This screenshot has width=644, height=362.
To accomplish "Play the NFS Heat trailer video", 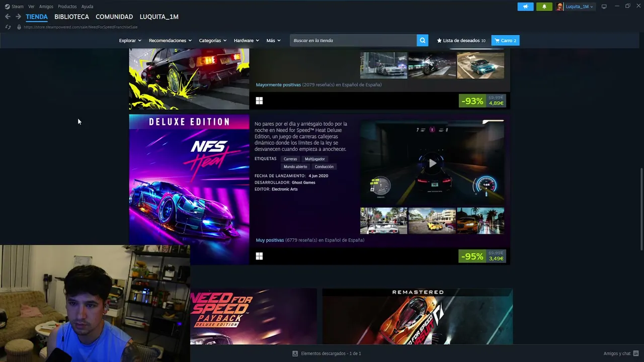I will tap(432, 163).
